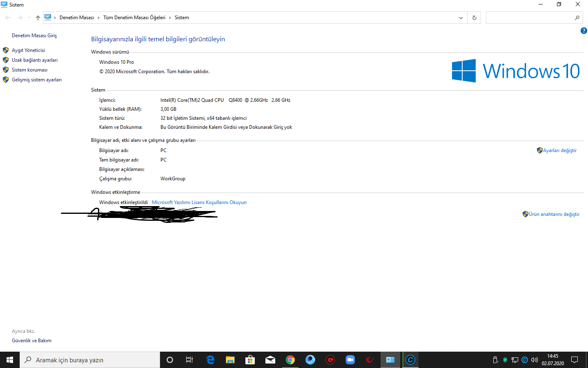This screenshot has height=368, width=588.
Task: Select Sistem breadcrumb item
Action: coord(182,18)
